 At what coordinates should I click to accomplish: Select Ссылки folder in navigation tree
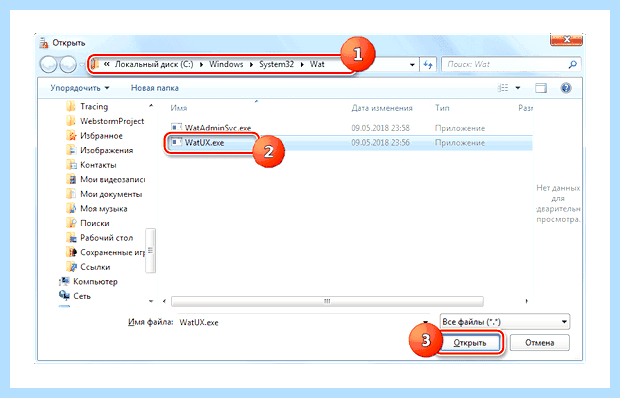click(x=95, y=267)
